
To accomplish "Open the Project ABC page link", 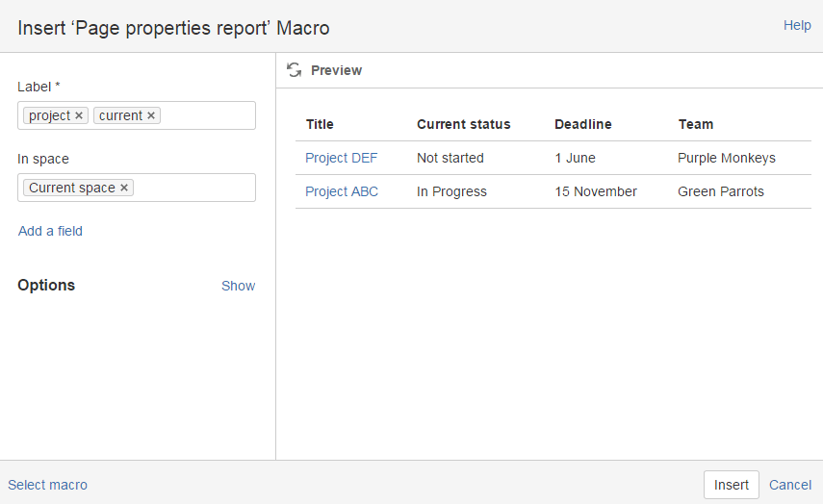I will click(342, 191).
